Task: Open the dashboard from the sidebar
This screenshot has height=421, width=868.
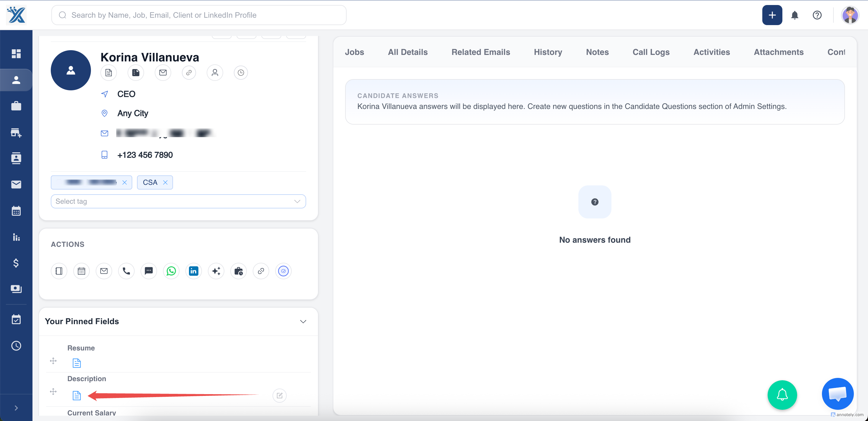Action: point(16,54)
